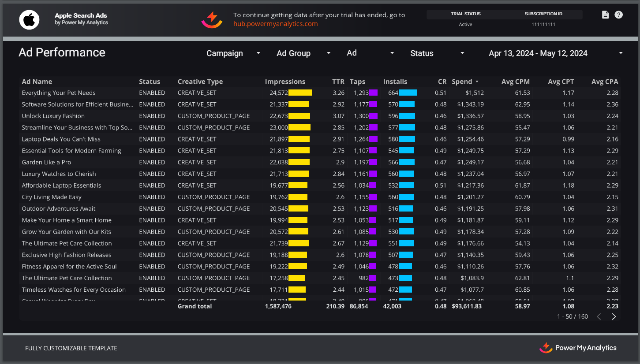Screen dimensions: 640x364
Task: Open hub.powermyanalytics.com link
Action: (x=275, y=24)
